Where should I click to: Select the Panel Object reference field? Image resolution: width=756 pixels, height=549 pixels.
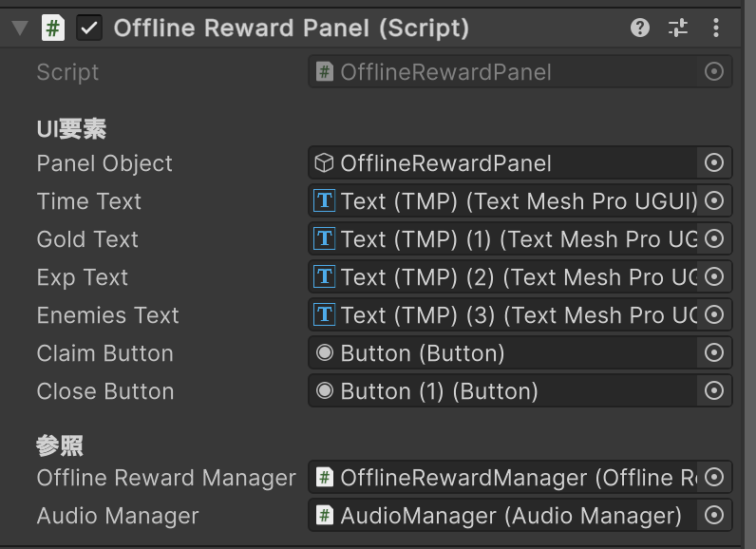[x=503, y=163]
